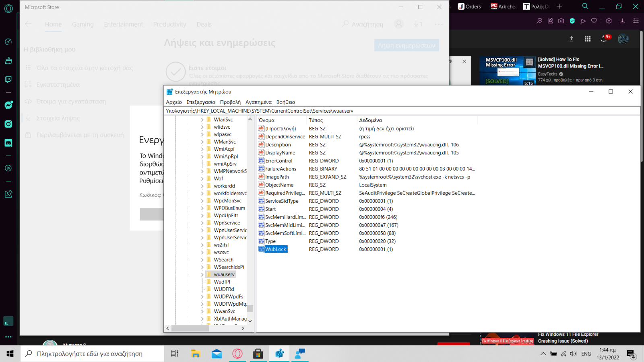
Task: Open Messenger from the browser sidebar
Action: coord(8,105)
